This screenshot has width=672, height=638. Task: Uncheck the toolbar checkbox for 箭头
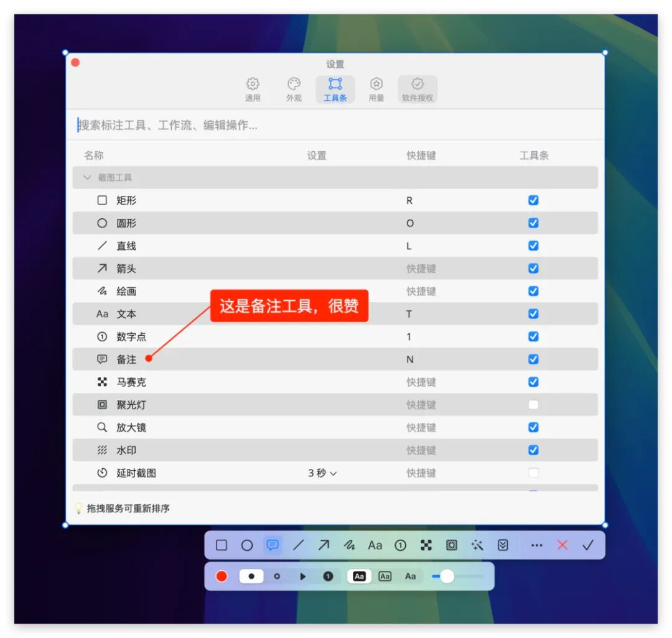[533, 269]
